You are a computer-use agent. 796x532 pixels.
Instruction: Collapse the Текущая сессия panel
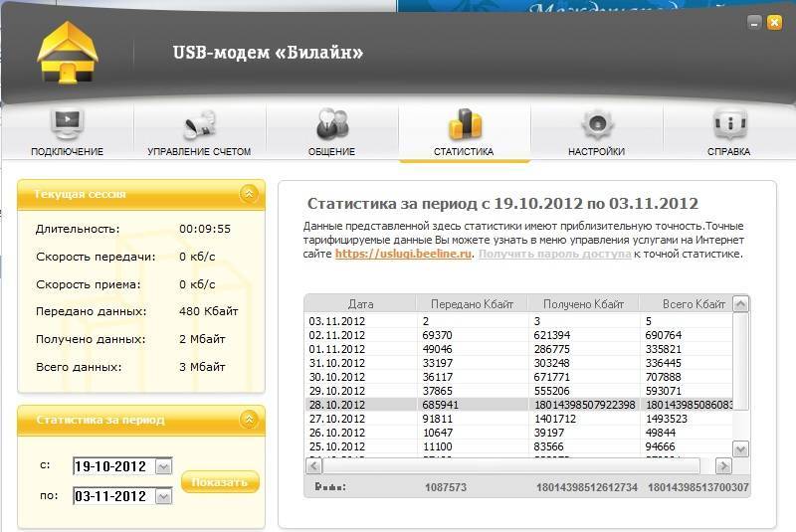249,194
